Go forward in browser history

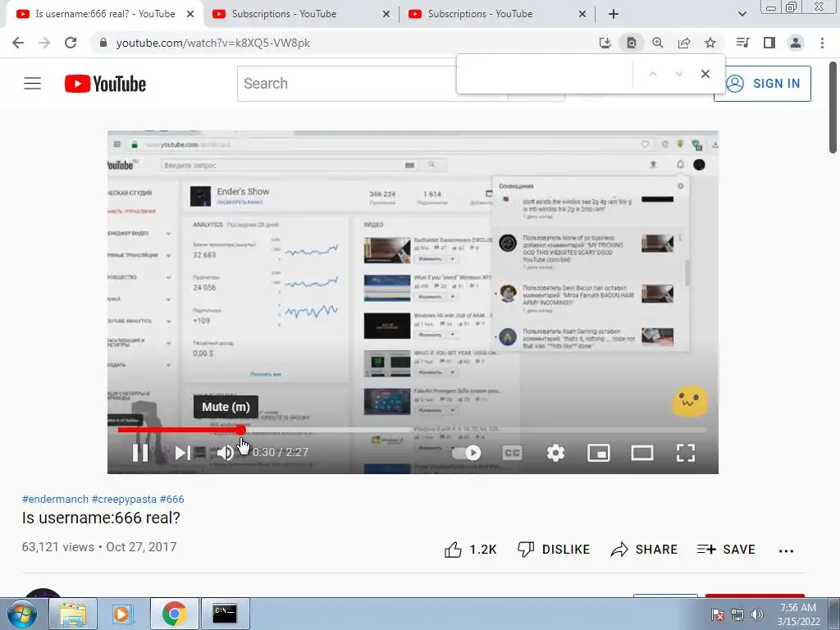44,43
